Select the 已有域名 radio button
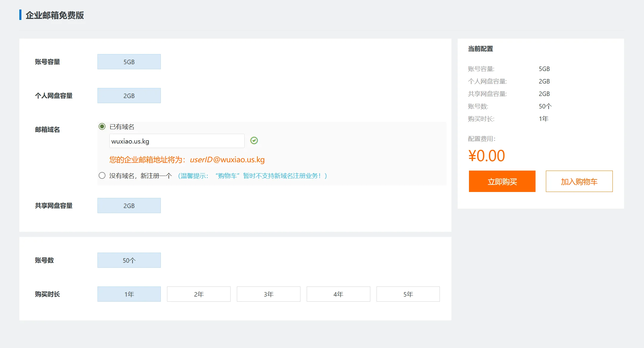This screenshot has width=644, height=348. [102, 127]
